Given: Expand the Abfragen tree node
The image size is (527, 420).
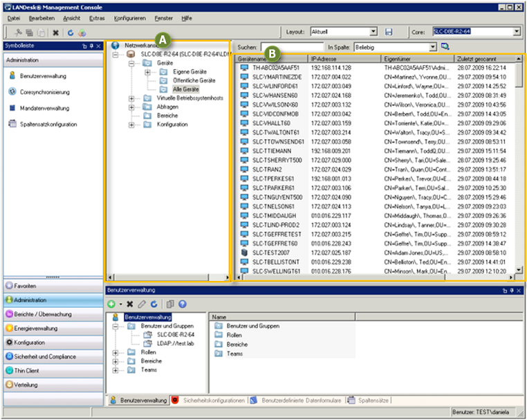Looking at the screenshot, I should coord(131,107).
